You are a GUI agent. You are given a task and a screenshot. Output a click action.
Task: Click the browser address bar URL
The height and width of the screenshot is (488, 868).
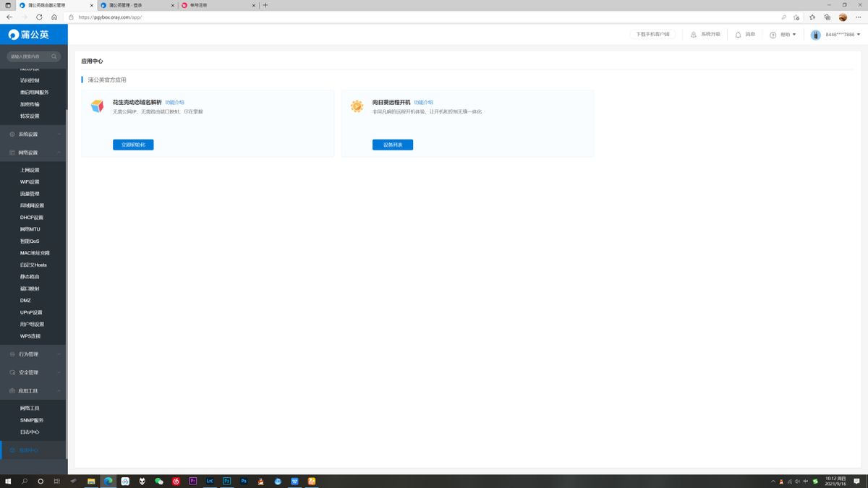point(110,17)
